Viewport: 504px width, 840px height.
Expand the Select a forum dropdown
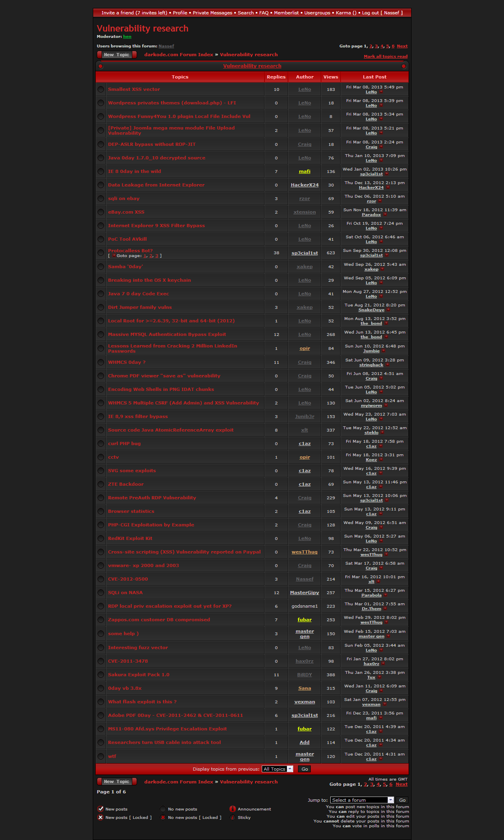pos(362,800)
